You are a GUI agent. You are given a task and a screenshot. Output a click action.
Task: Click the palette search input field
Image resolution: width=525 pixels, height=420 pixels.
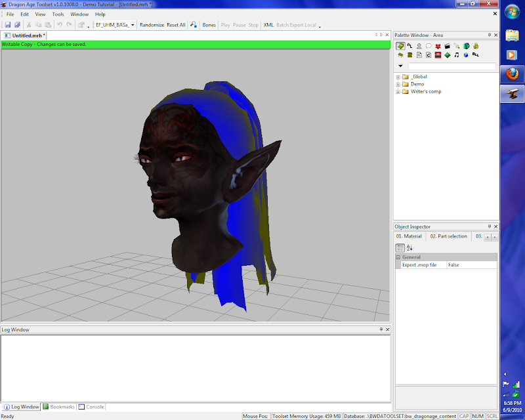[x=452, y=66]
